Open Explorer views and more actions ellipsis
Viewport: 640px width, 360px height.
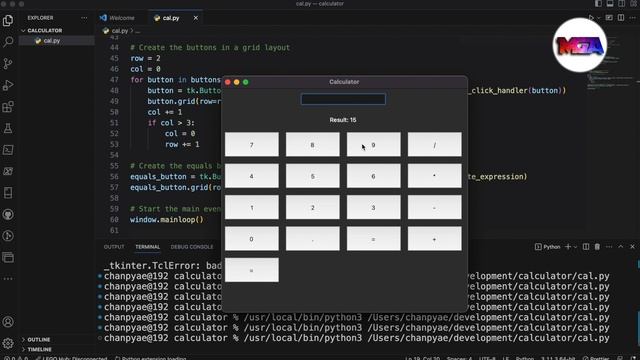pyautogui.click(x=84, y=18)
